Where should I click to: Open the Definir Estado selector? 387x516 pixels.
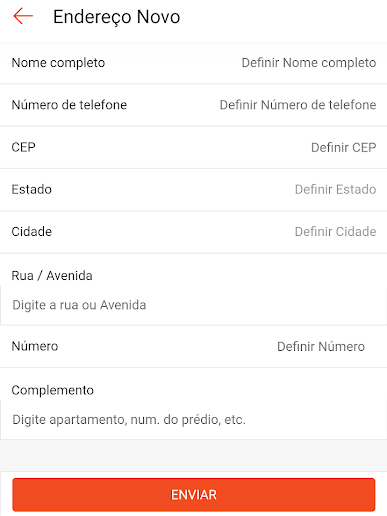pyautogui.click(x=335, y=189)
